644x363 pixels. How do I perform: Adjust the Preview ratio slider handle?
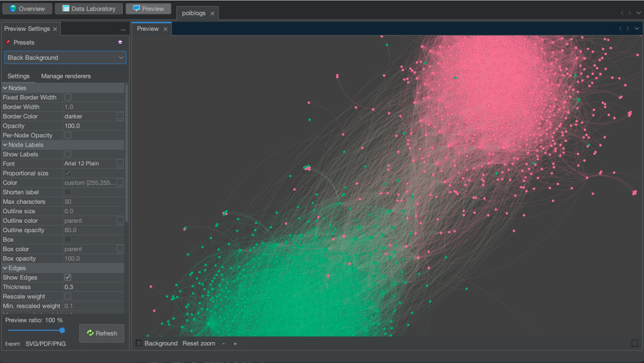click(62, 330)
